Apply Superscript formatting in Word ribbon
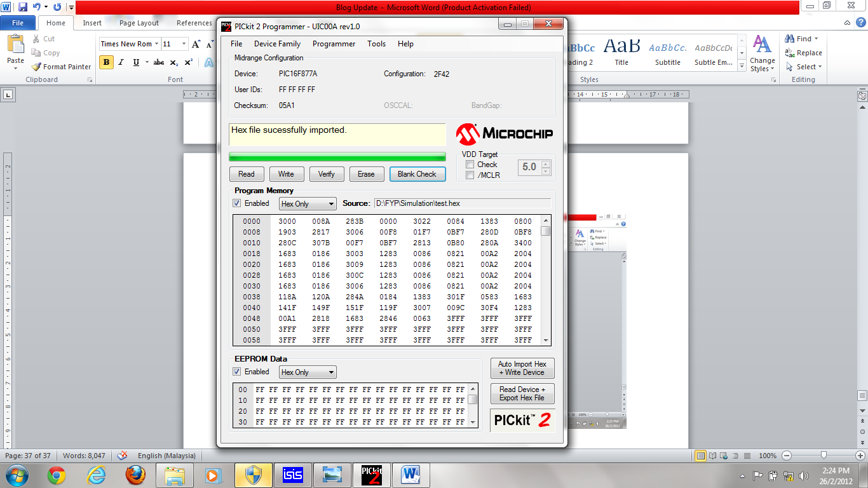This screenshot has width=868, height=488. (188, 62)
